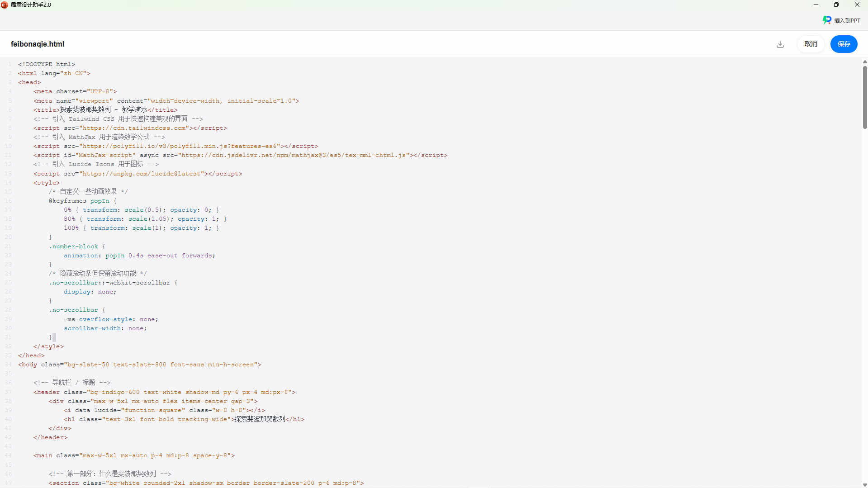
Task: Click the header class bg-indigo-600 line
Action: (x=164, y=392)
